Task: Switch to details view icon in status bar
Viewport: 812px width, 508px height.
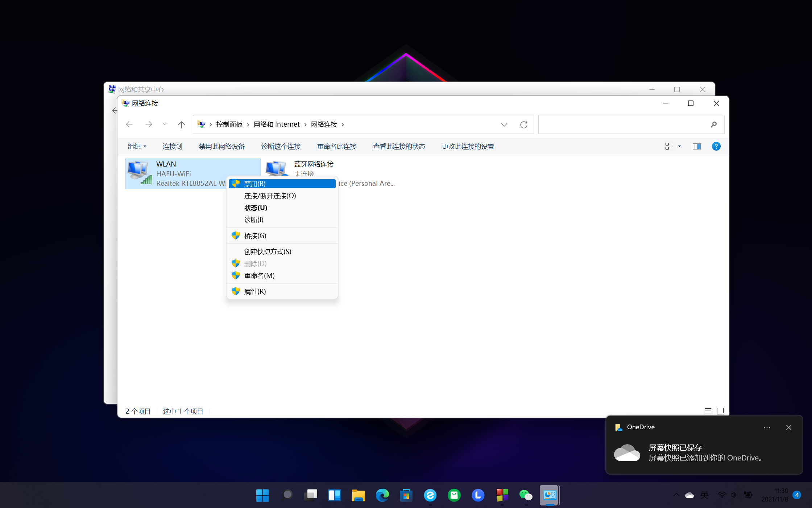Action: tap(708, 411)
